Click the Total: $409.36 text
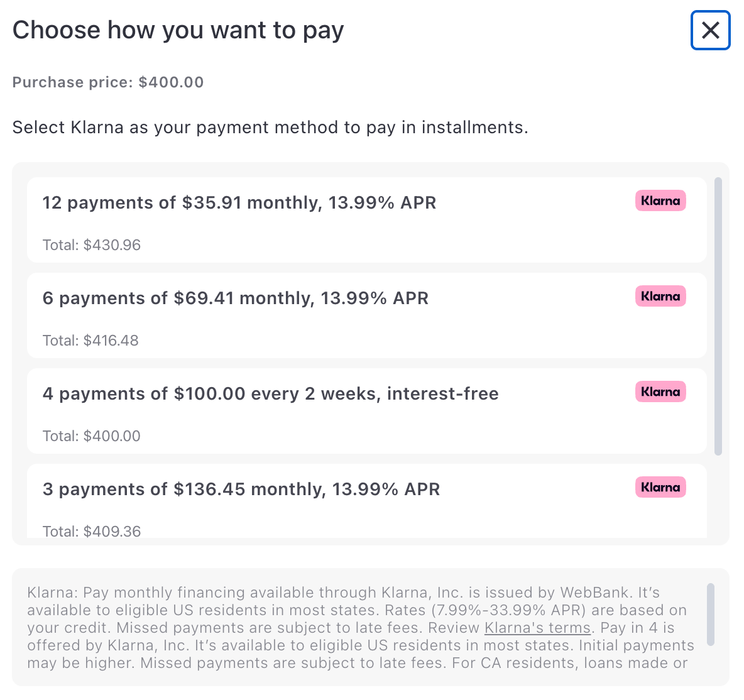744x700 pixels. click(92, 531)
